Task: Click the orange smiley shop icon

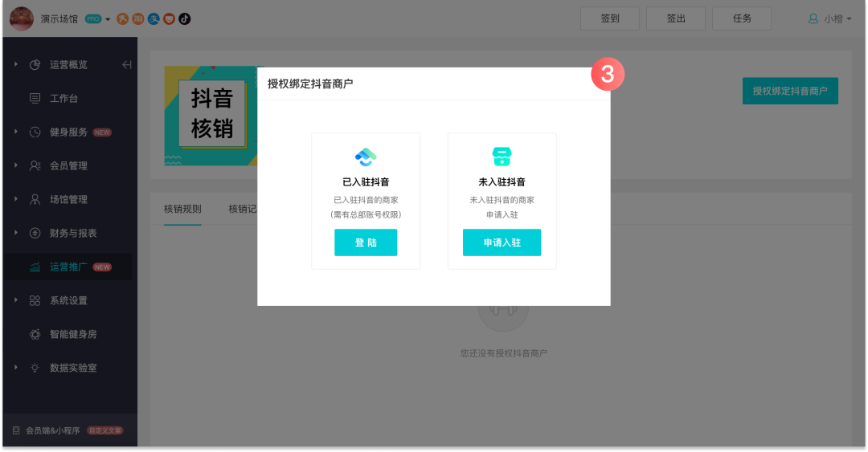Action: (x=169, y=18)
